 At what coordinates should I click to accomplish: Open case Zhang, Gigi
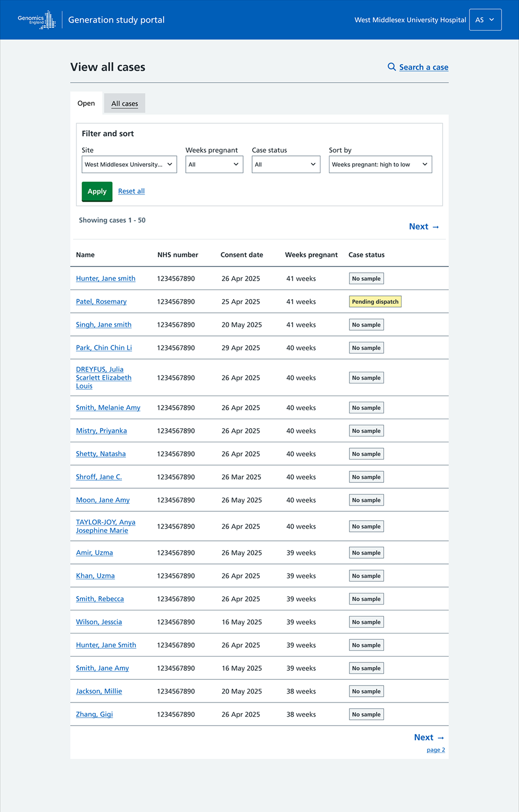click(x=94, y=715)
